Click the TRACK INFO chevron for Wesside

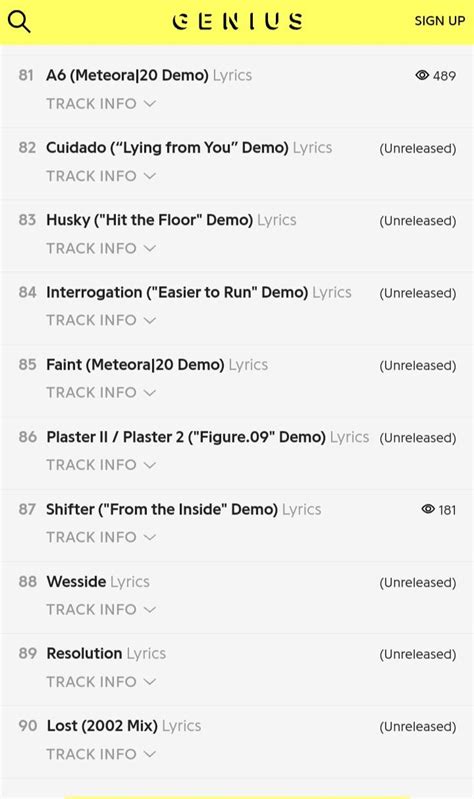[150, 610]
